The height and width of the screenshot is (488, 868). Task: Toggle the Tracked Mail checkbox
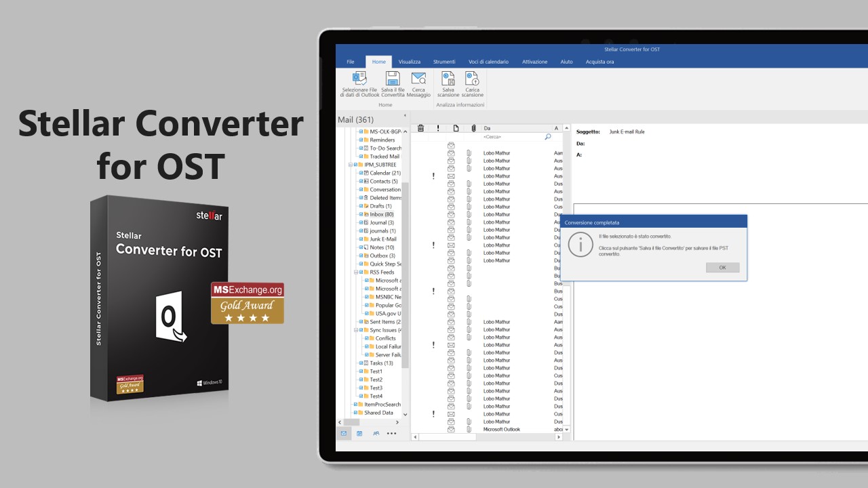[x=361, y=157]
